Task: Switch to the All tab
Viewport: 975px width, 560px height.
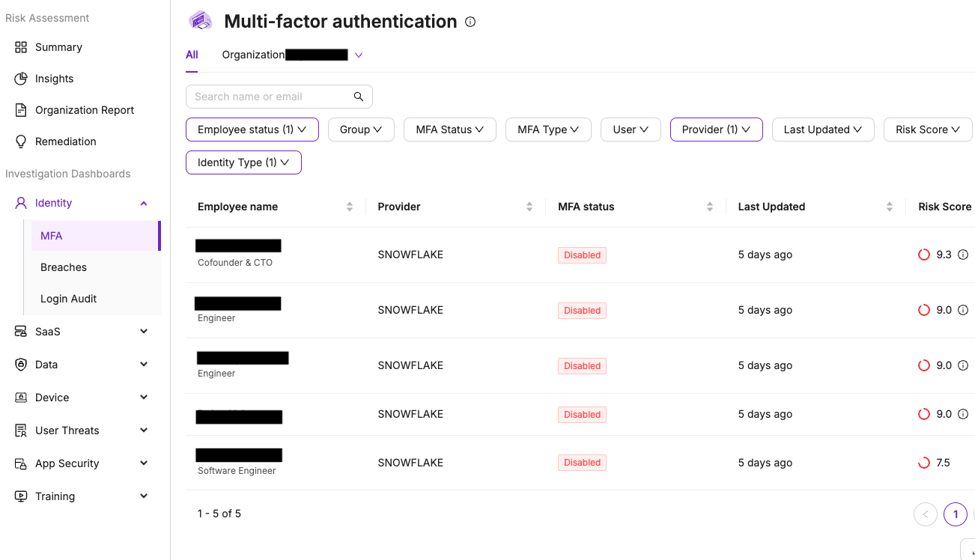Action: click(192, 55)
